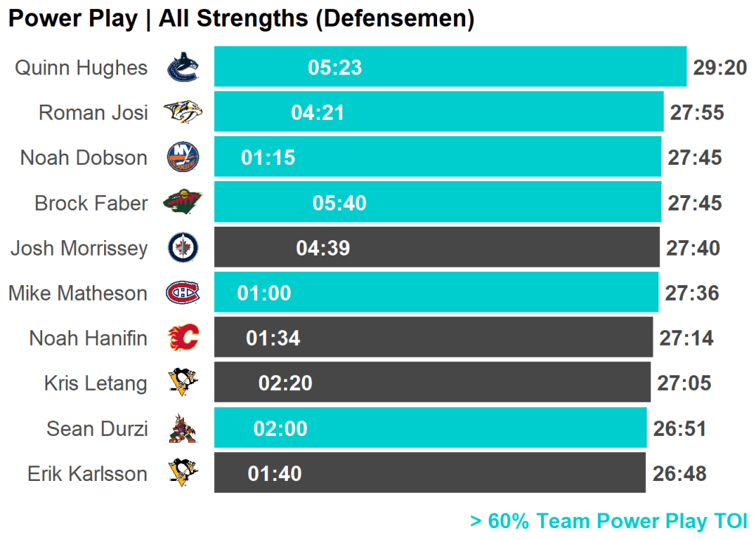Screen dimensions: 756x540
Task: Click the 60% Team Power Play TOI legend
Action: 608,521
